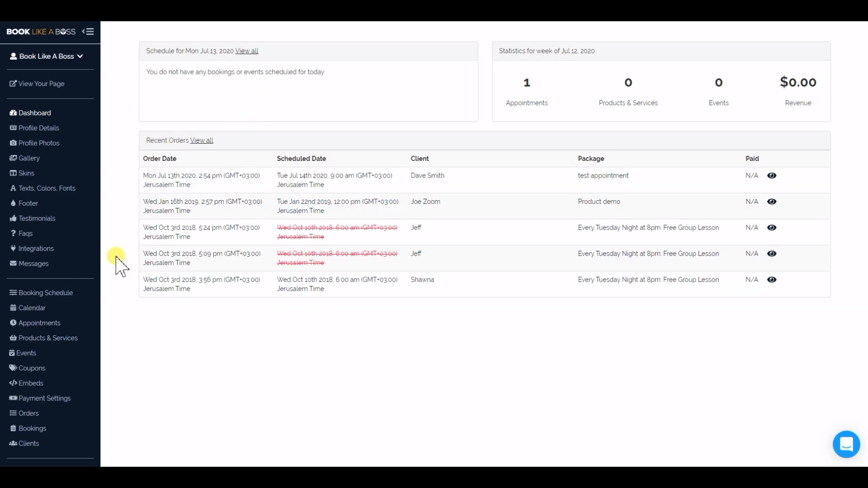Image resolution: width=868 pixels, height=488 pixels.
Task: Collapse the sidebar with the hamburger icon
Action: click(x=88, y=32)
